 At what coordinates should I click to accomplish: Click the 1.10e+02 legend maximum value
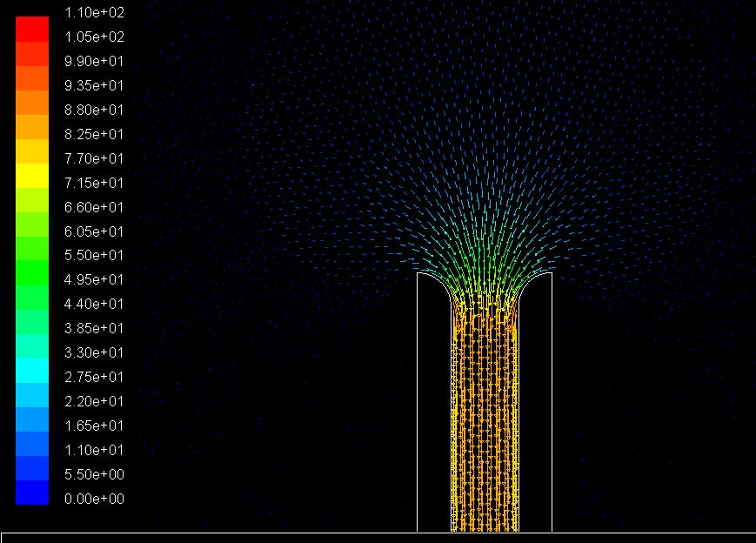pos(95,12)
